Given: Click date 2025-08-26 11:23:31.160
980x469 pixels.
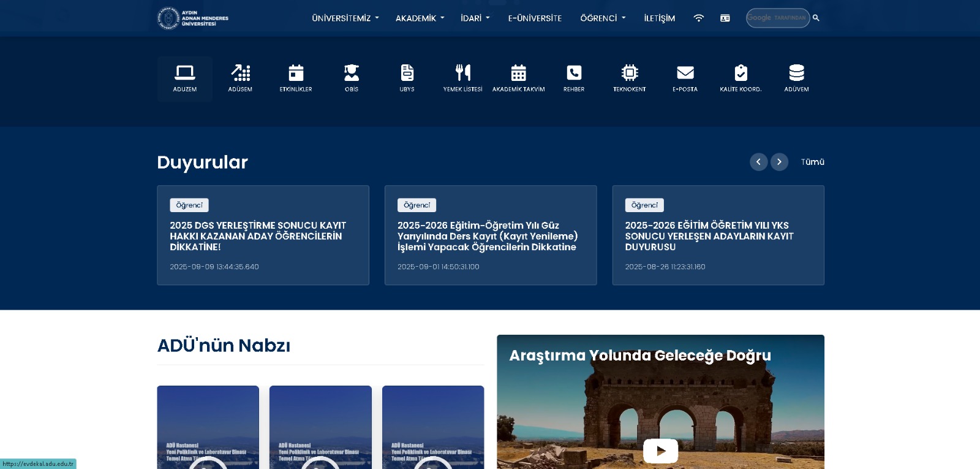Looking at the screenshot, I should coord(665,267).
